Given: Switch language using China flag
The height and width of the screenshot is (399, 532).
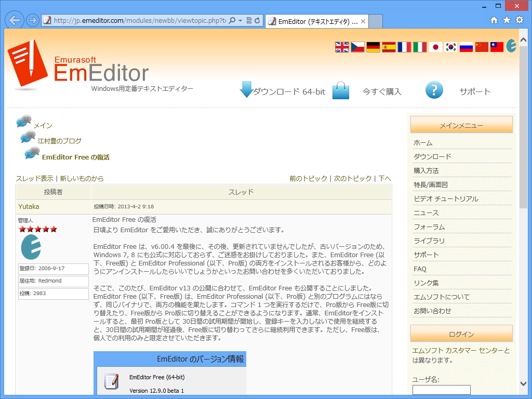Looking at the screenshot, I should 482,47.
